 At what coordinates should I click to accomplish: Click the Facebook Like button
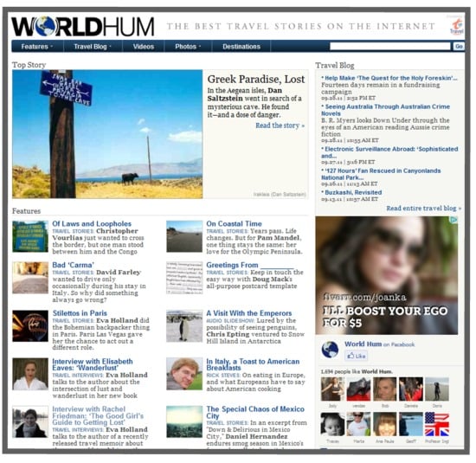point(356,356)
